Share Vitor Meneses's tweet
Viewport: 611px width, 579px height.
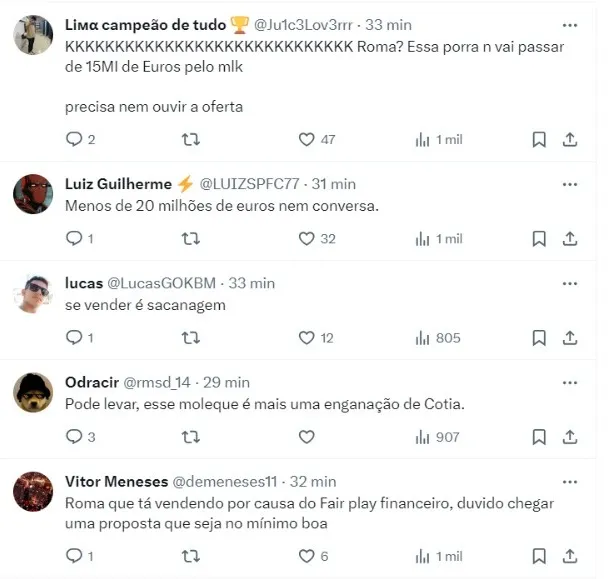[x=570, y=556]
